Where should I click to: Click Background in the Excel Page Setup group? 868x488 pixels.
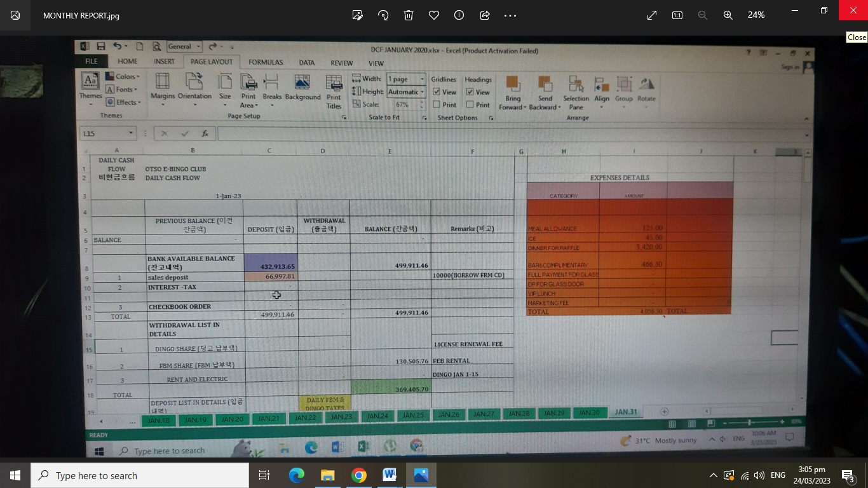(x=302, y=88)
